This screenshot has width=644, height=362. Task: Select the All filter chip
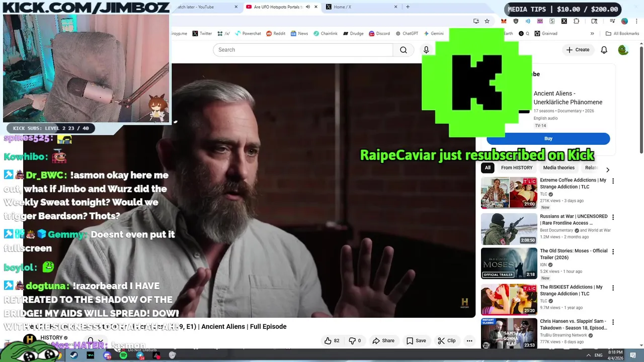click(x=488, y=168)
